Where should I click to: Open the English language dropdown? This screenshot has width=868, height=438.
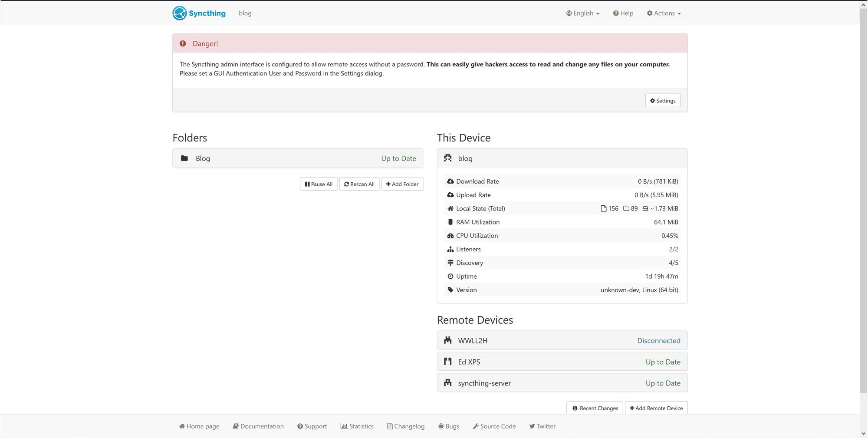583,13
